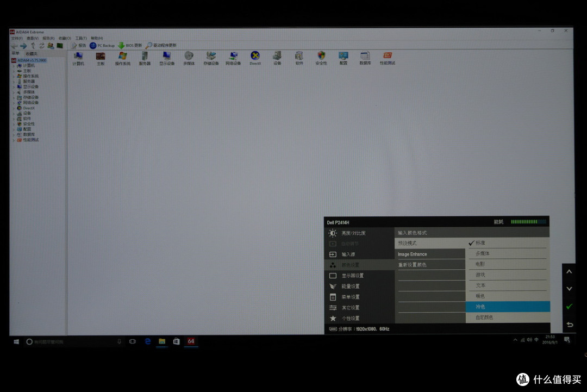Click the Refresh toolbar icon
The image size is (587, 392).
click(x=41, y=46)
